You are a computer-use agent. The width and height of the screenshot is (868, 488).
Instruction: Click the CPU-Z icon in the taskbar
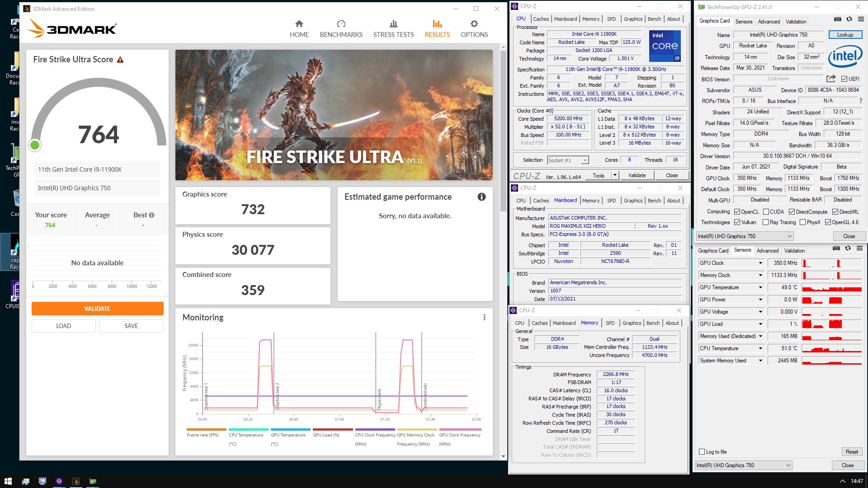click(59, 481)
